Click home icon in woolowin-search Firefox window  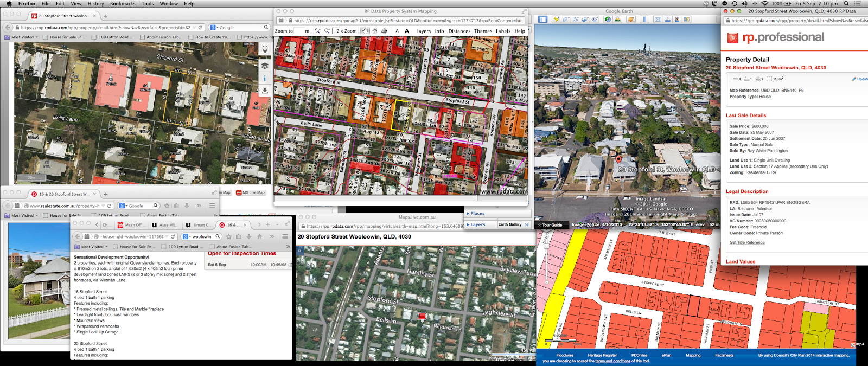pyautogui.click(x=259, y=236)
